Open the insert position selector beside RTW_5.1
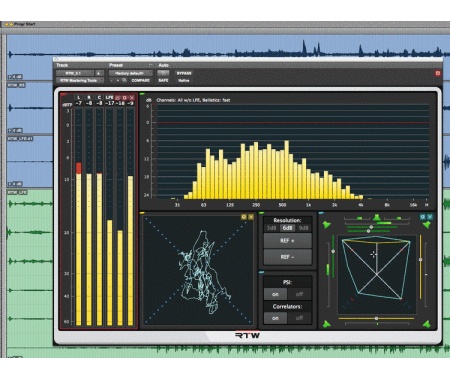 coord(99,73)
